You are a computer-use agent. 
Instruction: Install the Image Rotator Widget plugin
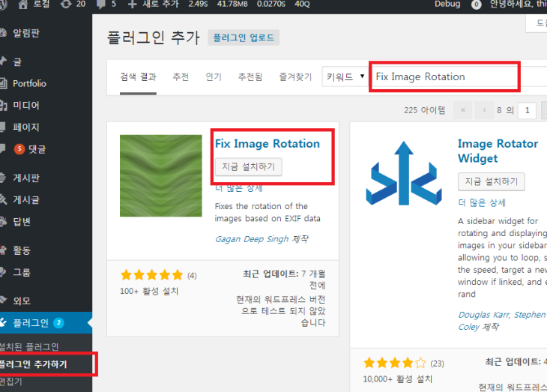[492, 181]
